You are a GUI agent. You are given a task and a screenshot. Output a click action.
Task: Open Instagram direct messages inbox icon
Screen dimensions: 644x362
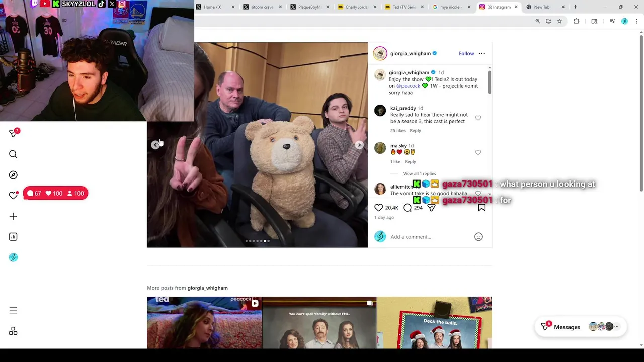(13, 133)
